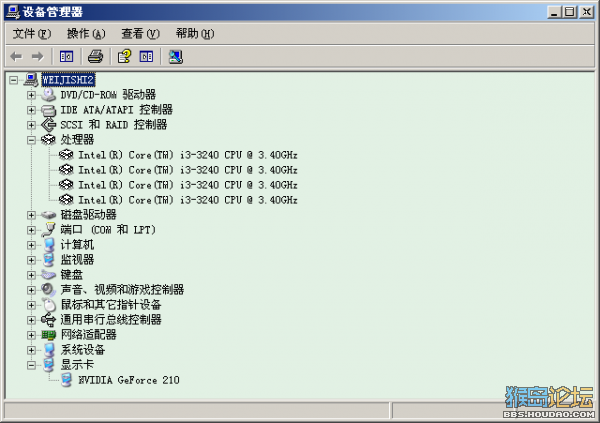Expand the 端口 (COM 和 LPT) node
The width and height of the screenshot is (600, 423).
pos(31,230)
